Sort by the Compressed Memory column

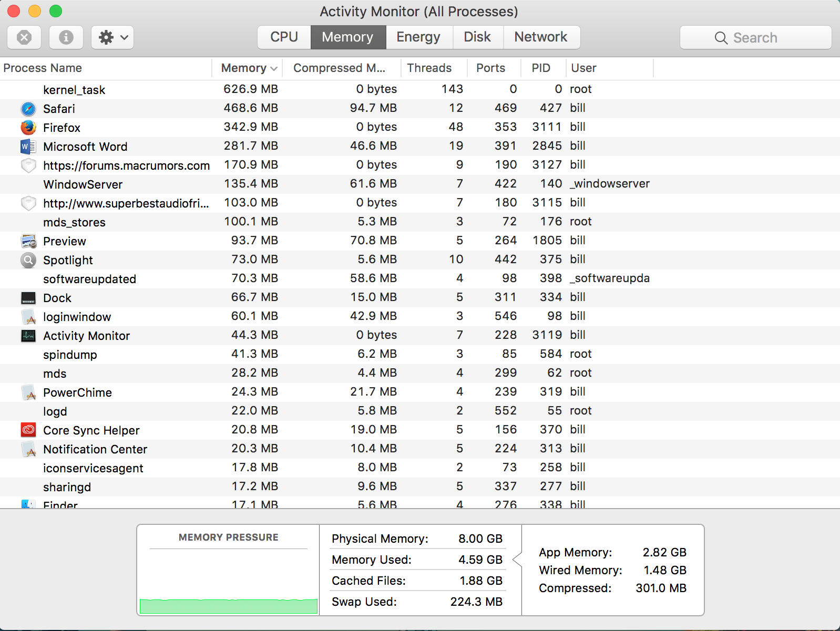tap(342, 68)
